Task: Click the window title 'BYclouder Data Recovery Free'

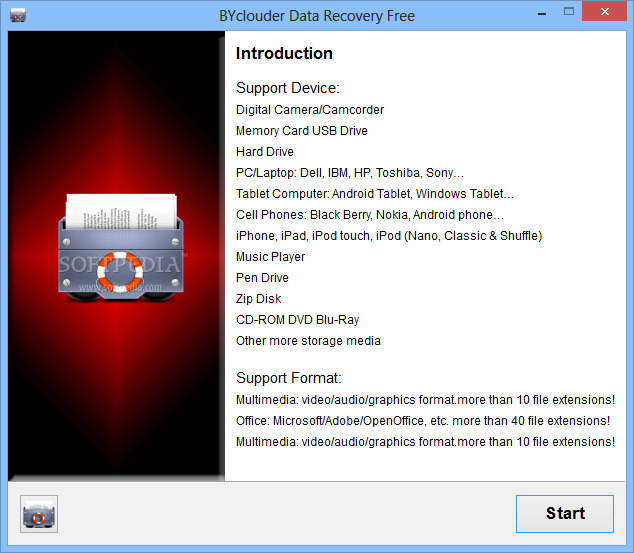Action: (x=317, y=16)
